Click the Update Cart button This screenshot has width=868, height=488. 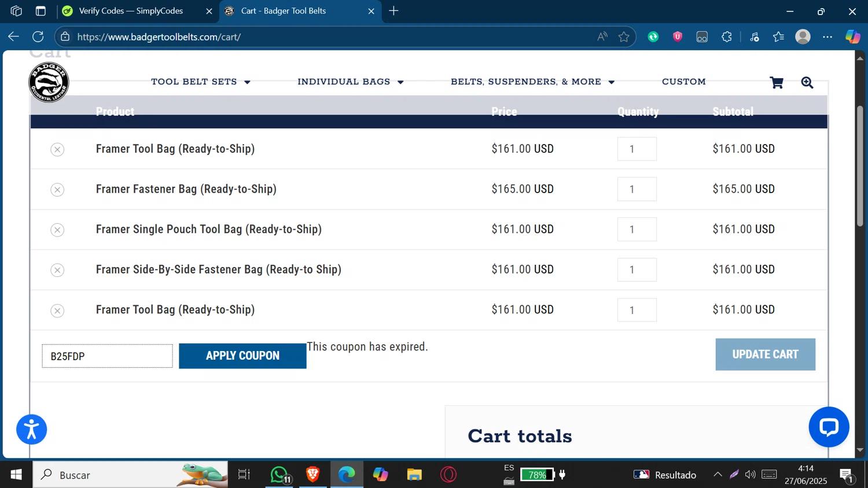pyautogui.click(x=765, y=354)
